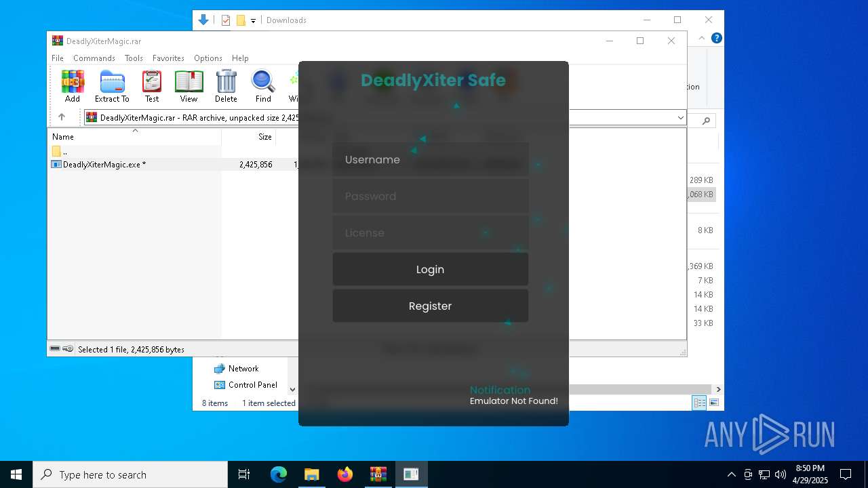868x488 pixels.
Task: Switch to DeadlyXiter app taskbar icon
Action: [411, 474]
